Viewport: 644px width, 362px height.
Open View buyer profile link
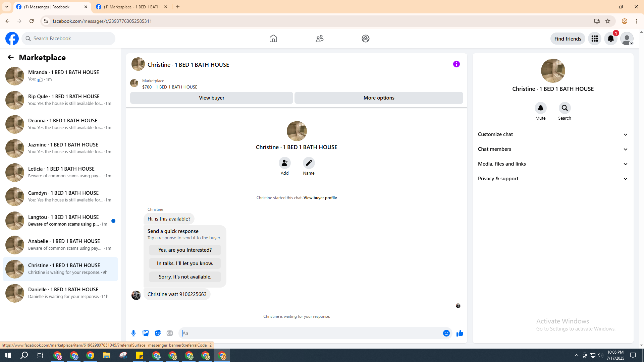tap(320, 198)
